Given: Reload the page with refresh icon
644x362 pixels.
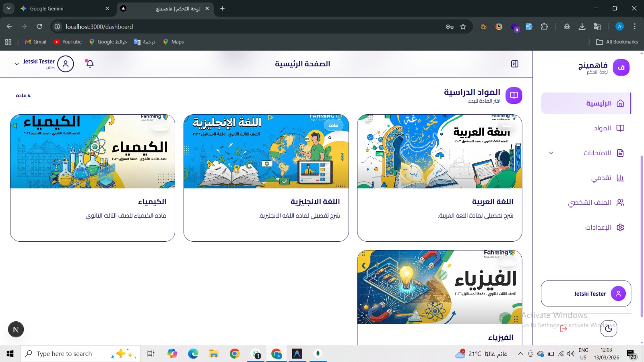Looking at the screenshot, I should pyautogui.click(x=39, y=27).
